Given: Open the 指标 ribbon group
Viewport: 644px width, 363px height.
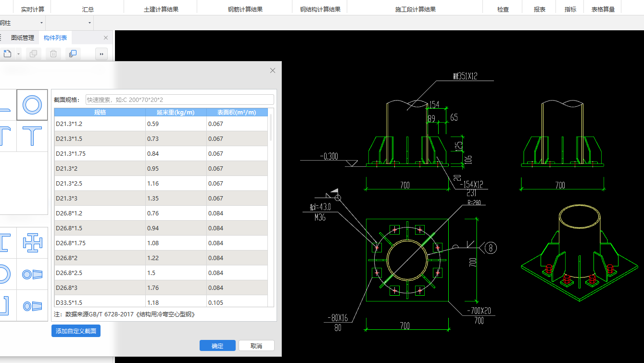Looking at the screenshot, I should [570, 10].
